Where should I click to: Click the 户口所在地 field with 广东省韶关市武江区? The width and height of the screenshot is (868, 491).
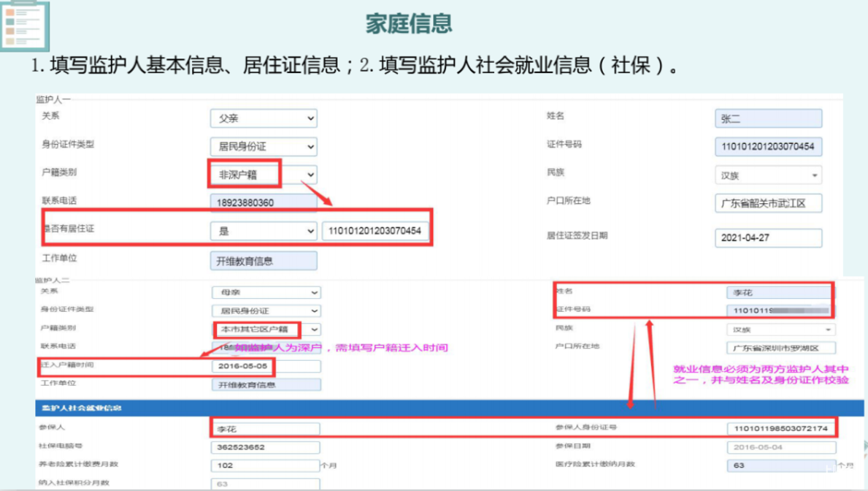(769, 203)
